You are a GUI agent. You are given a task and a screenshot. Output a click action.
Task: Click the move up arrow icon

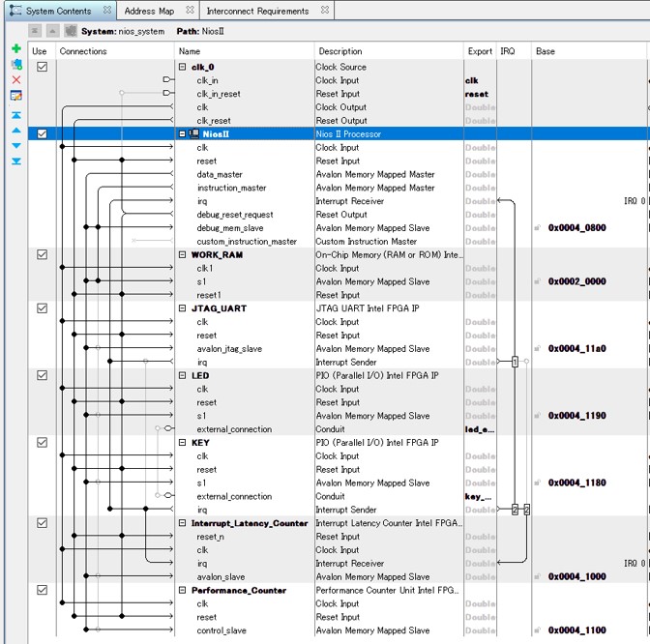(x=16, y=131)
